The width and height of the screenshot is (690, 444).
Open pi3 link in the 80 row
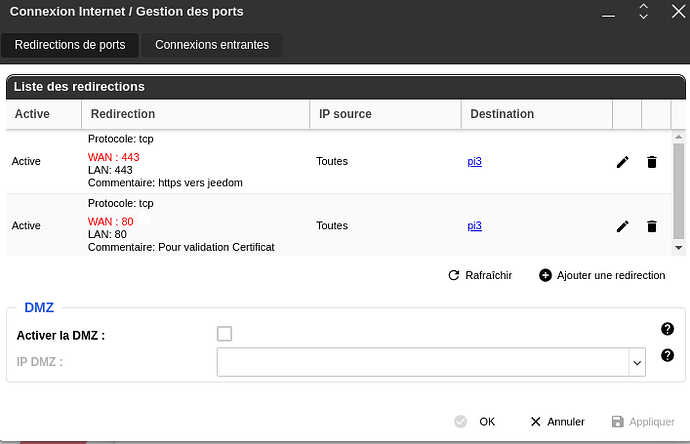tap(474, 226)
